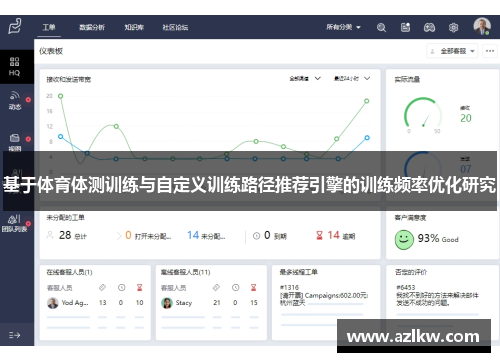500x362 pixels.
Task: Click the 在线客服人员(1) panel heading
Action: coord(69,272)
